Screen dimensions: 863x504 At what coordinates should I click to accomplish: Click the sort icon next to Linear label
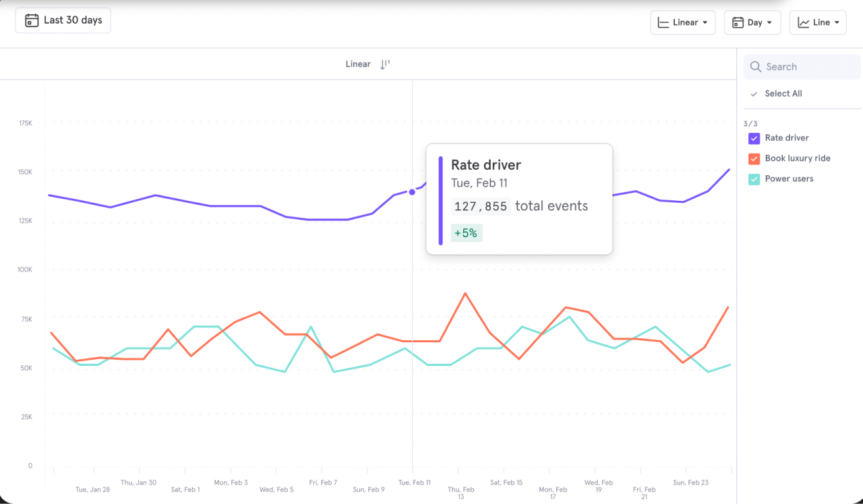[x=384, y=63]
